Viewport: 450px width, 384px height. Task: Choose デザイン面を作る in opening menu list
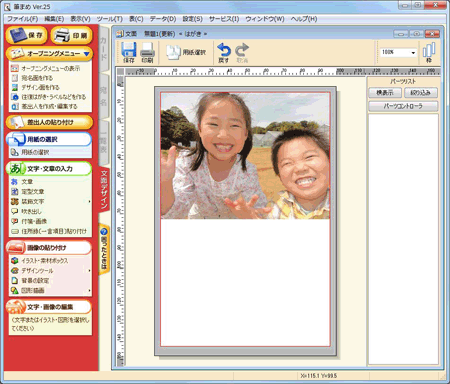(x=36, y=87)
